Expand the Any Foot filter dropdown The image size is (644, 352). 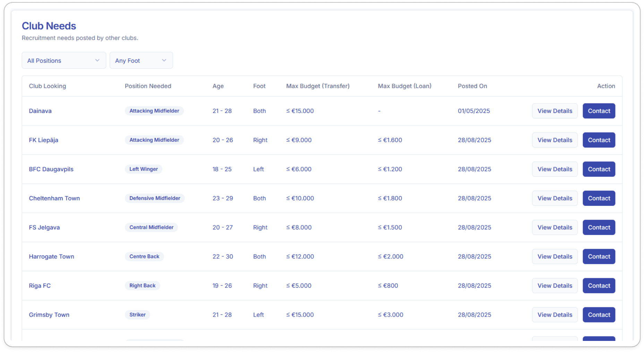coord(141,61)
